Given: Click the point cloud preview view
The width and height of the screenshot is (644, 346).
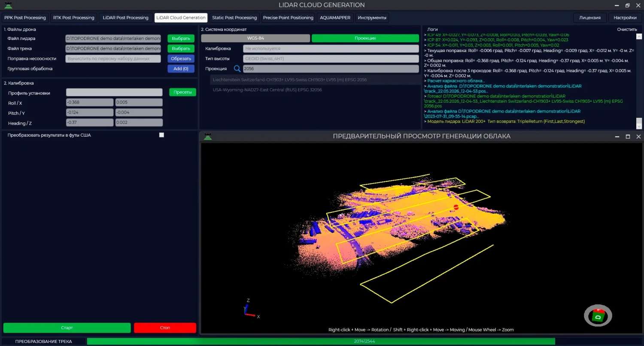Looking at the screenshot, I should pyautogui.click(x=422, y=238).
